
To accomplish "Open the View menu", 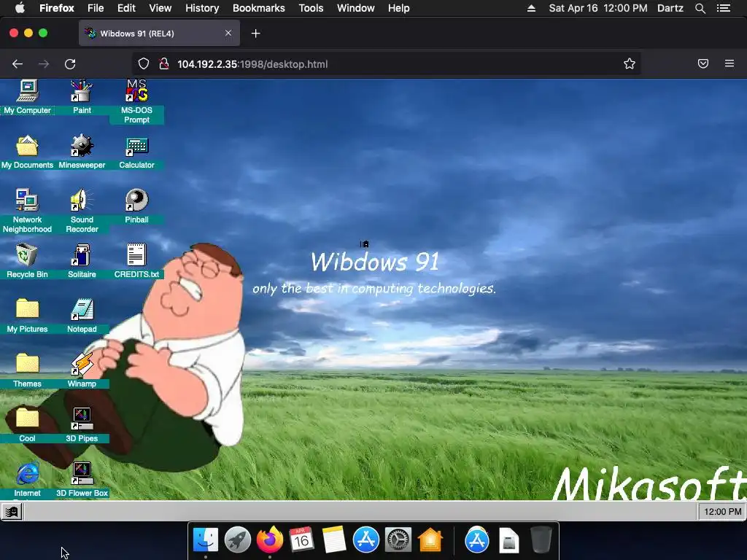I will 160,8.
